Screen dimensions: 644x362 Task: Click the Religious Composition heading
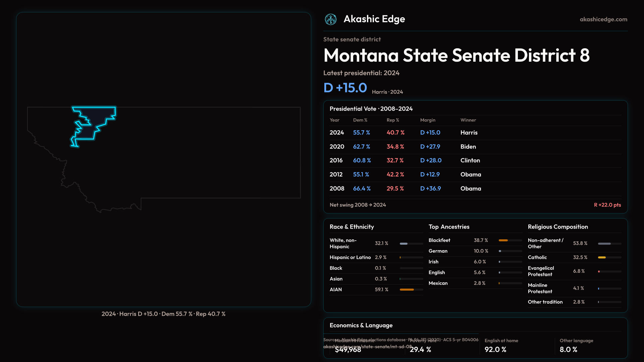click(557, 227)
